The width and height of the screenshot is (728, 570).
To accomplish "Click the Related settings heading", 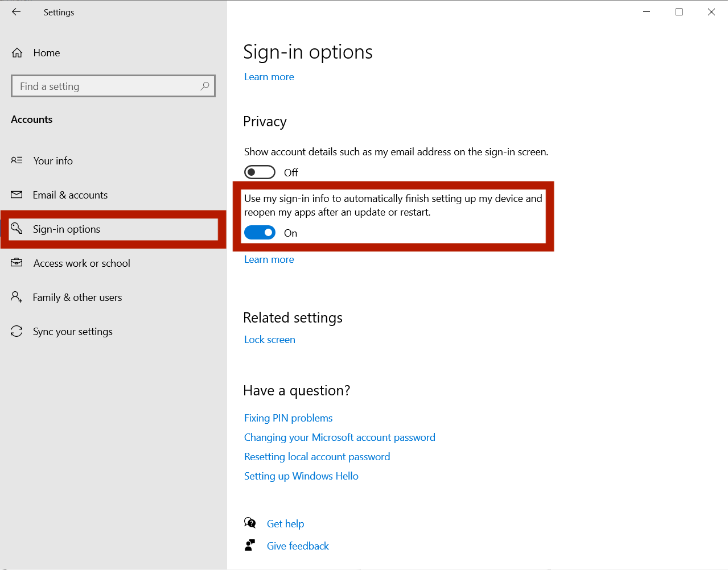I will [293, 317].
